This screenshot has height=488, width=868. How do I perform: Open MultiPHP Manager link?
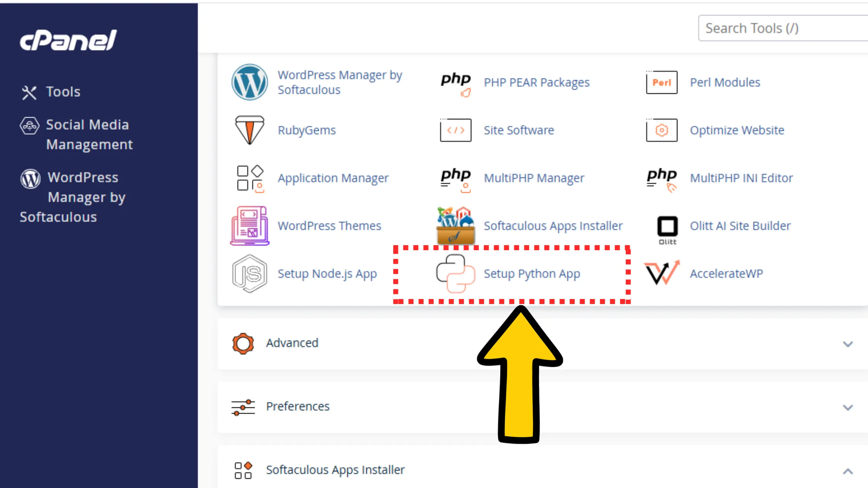[x=534, y=178]
